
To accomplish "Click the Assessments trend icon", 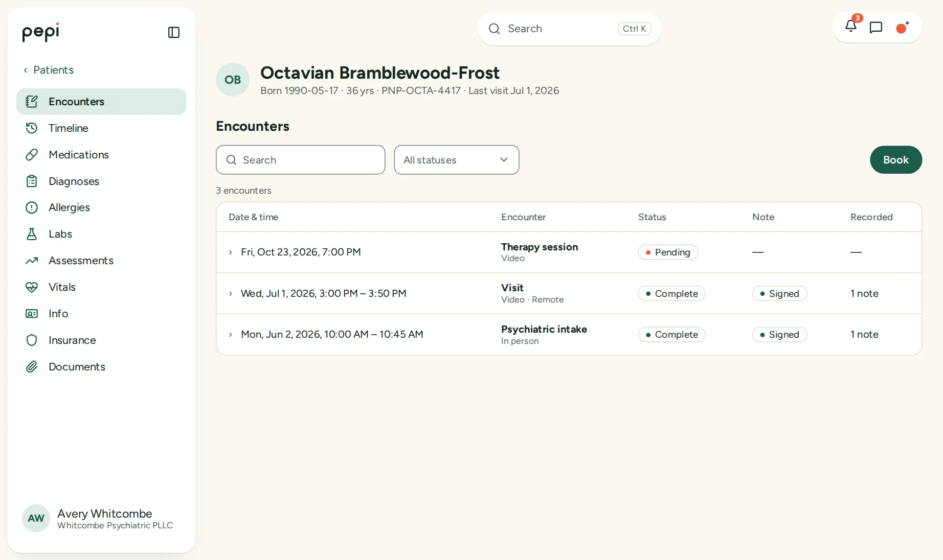I will click(x=32, y=261).
